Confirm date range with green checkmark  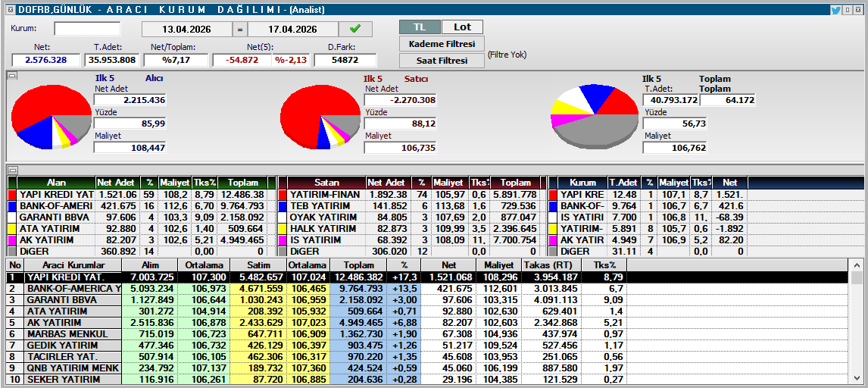(354, 30)
